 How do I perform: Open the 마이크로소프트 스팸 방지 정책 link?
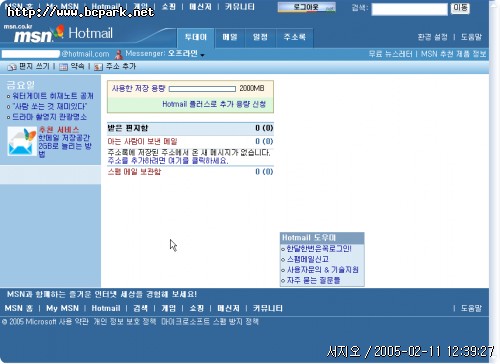pyautogui.click(x=210, y=322)
